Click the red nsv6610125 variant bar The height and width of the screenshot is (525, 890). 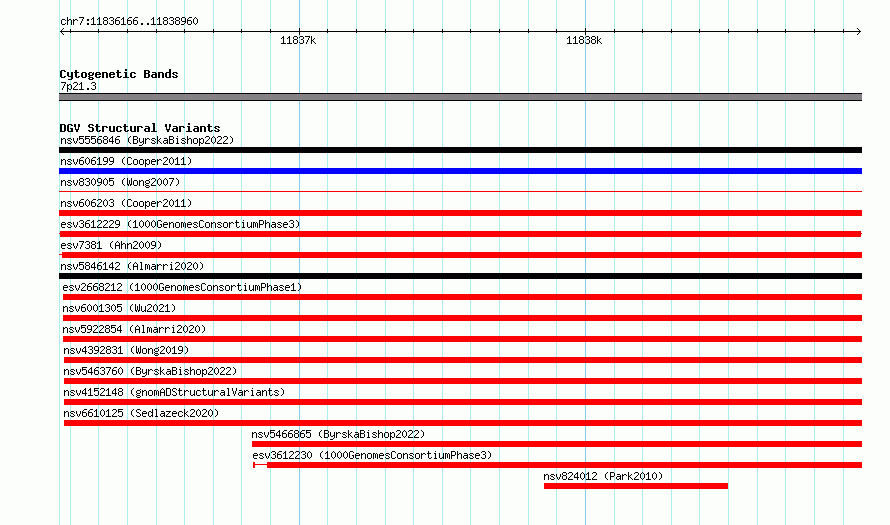click(463, 423)
